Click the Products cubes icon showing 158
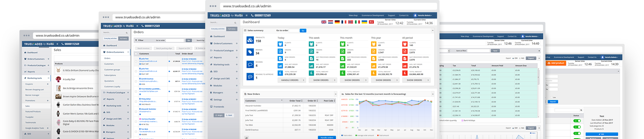The image size is (644, 139). pyautogui.click(x=250, y=40)
